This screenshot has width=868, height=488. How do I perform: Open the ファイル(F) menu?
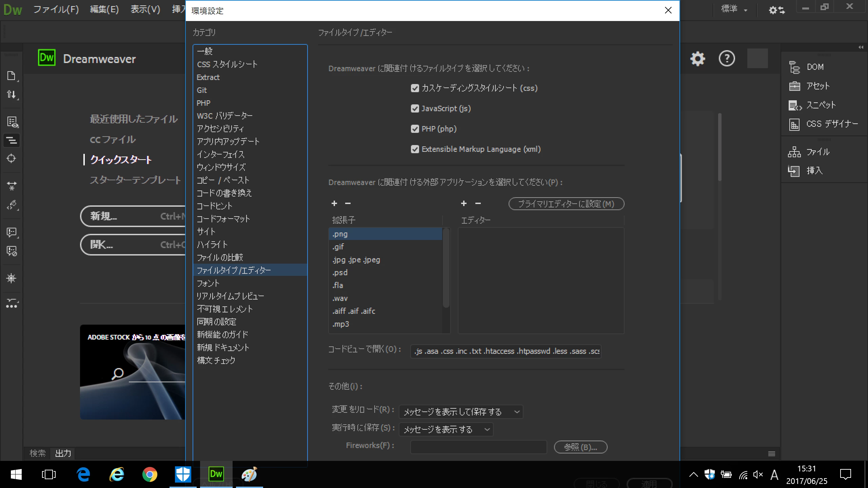(x=56, y=9)
